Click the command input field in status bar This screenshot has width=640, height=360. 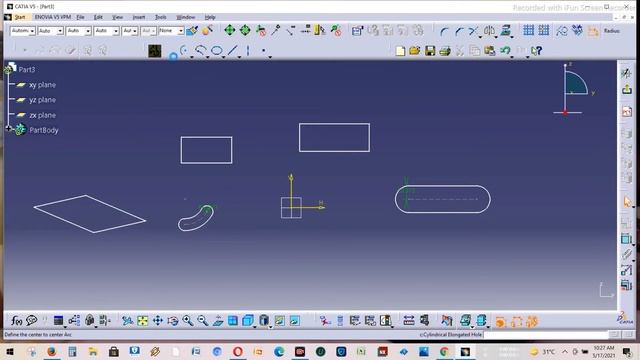pos(545,335)
